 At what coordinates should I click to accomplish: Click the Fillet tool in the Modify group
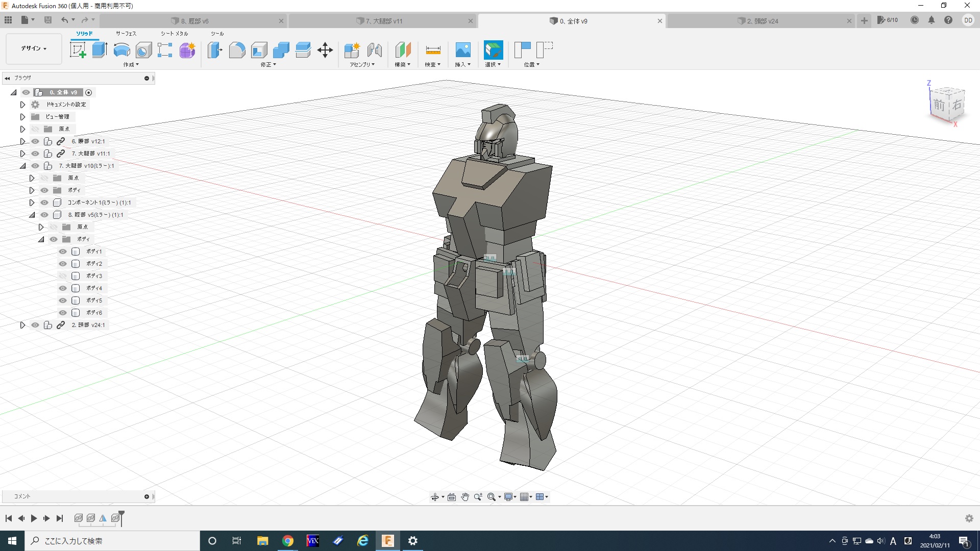237,50
